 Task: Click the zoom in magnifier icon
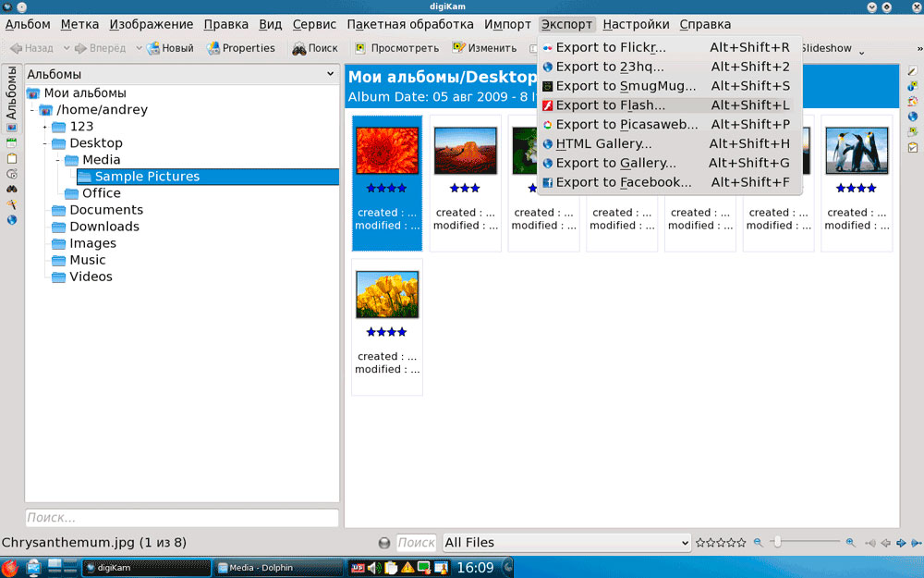coord(850,542)
